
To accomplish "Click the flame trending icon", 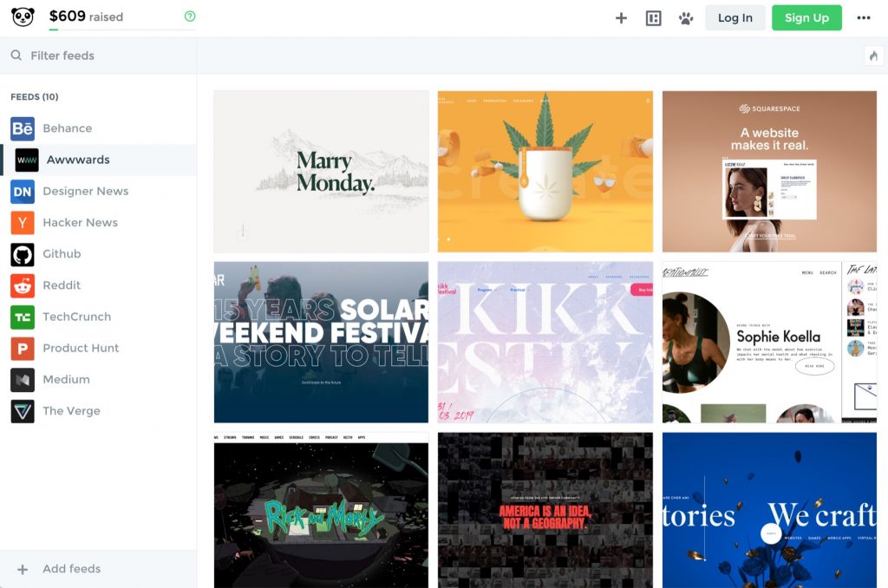I will pyautogui.click(x=873, y=56).
